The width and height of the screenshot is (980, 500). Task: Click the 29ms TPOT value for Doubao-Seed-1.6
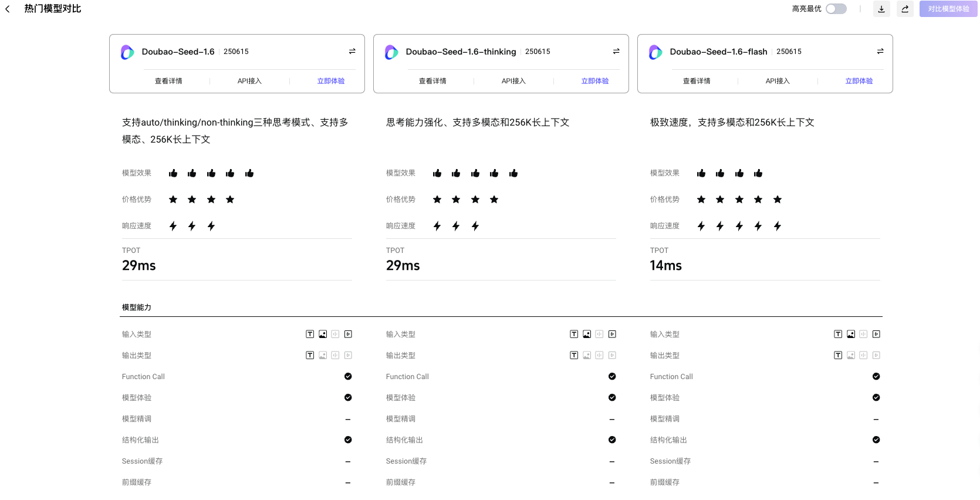pyautogui.click(x=139, y=266)
